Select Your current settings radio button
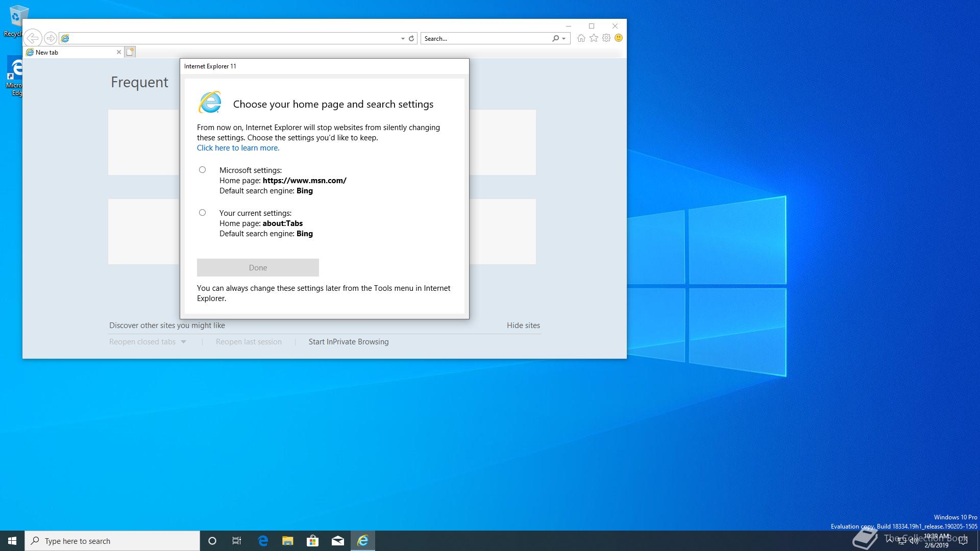 click(203, 213)
